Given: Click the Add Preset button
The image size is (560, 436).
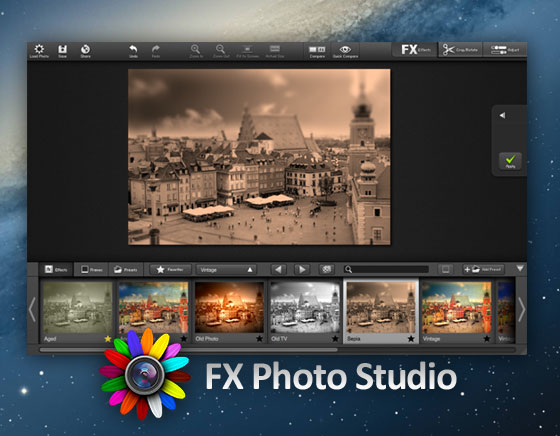Looking at the screenshot, I should pyautogui.click(x=483, y=269).
